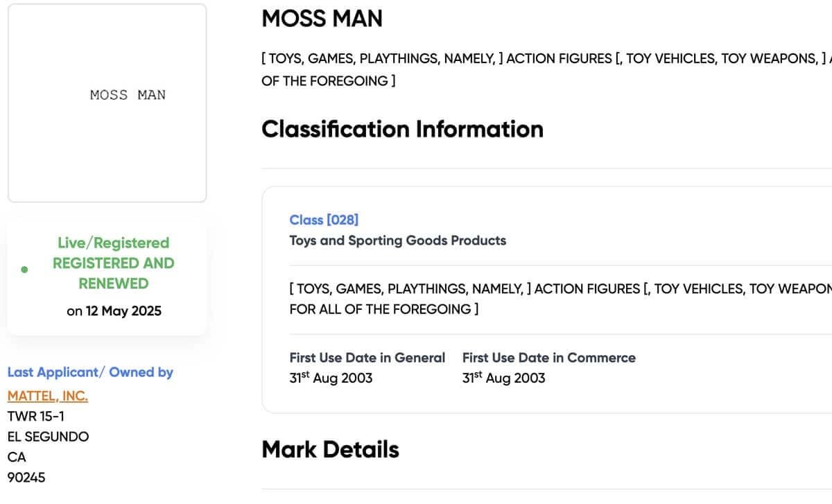Click the REGISTERED AND RENEWED status text
The width and height of the screenshot is (832, 504).
click(113, 273)
